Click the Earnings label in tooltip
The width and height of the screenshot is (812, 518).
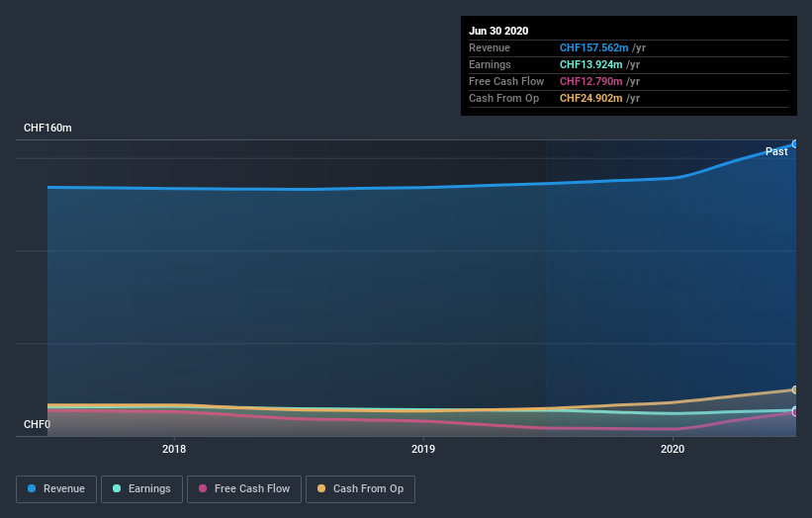coord(490,64)
